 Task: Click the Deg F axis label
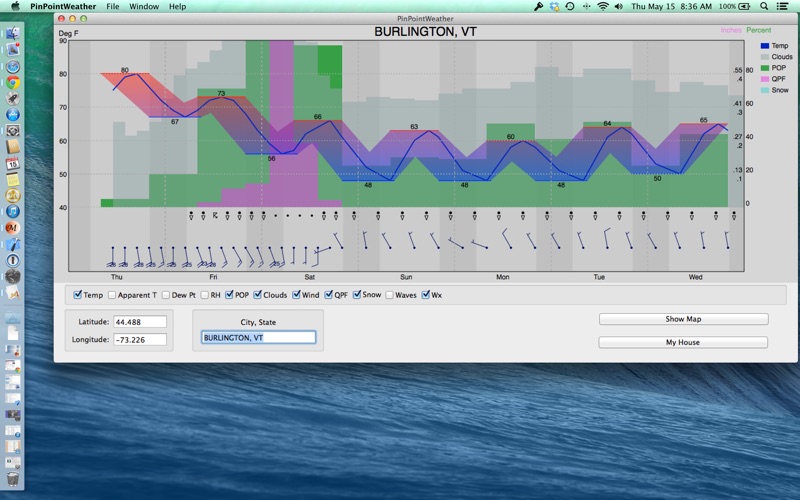click(68, 33)
